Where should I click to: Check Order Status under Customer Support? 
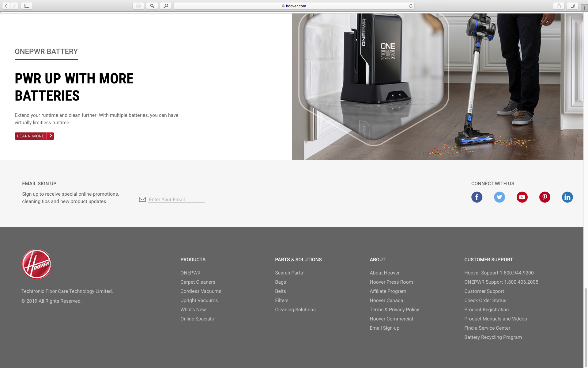[485, 300]
